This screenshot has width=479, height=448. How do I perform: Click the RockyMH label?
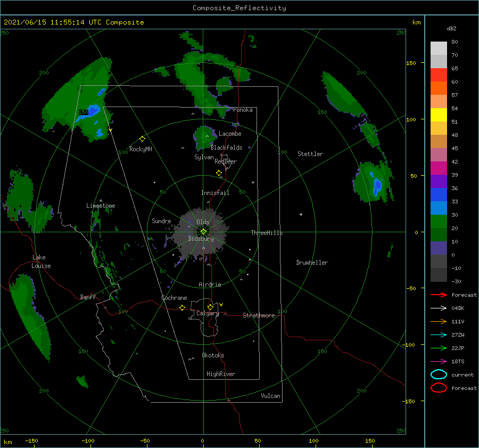[141, 149]
